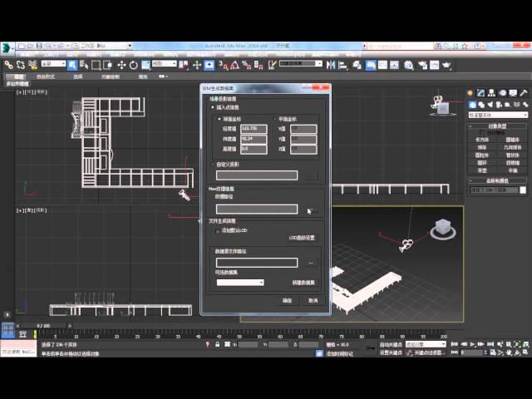Activate the Select and Move tool
This screenshot has height=399, width=532.
pos(121,65)
